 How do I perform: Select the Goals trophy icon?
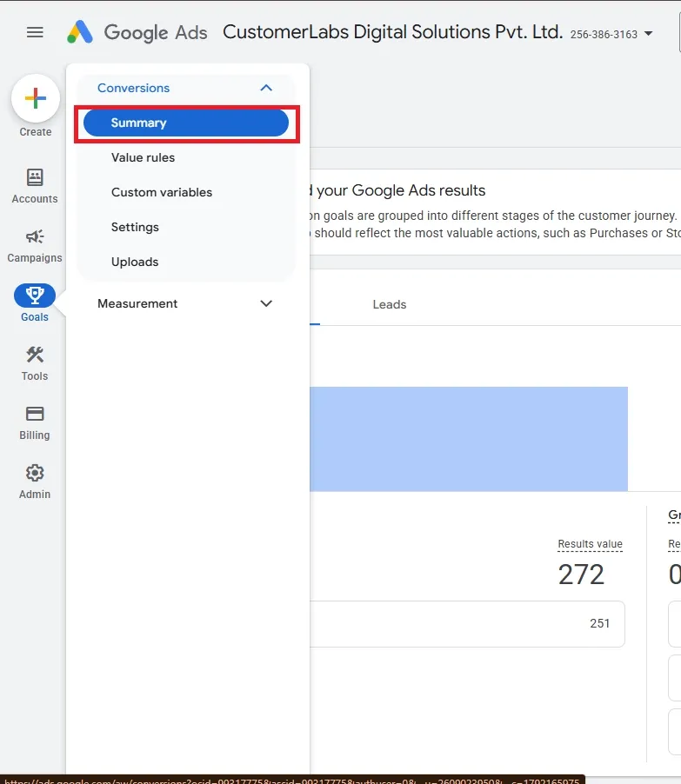pos(35,296)
